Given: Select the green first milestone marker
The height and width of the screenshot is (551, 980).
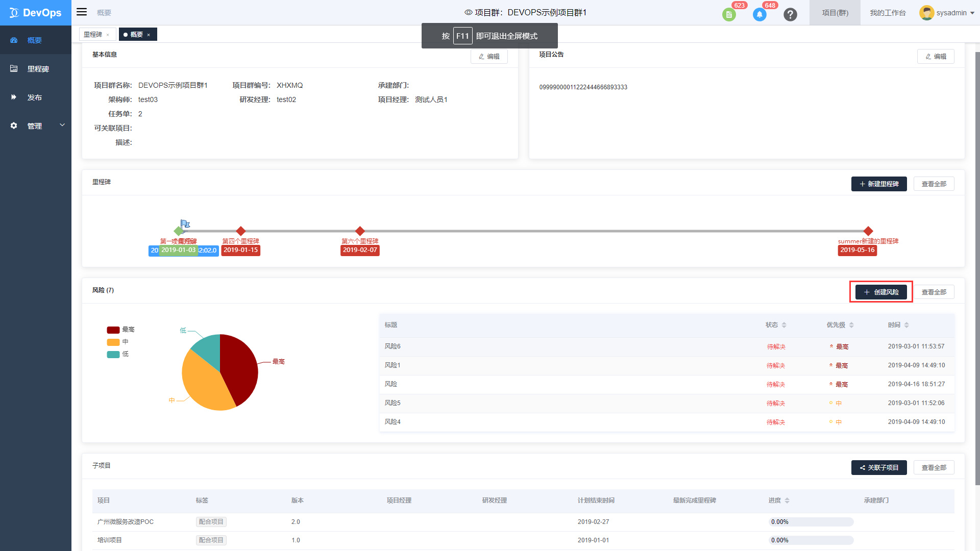Looking at the screenshot, I should [178, 231].
